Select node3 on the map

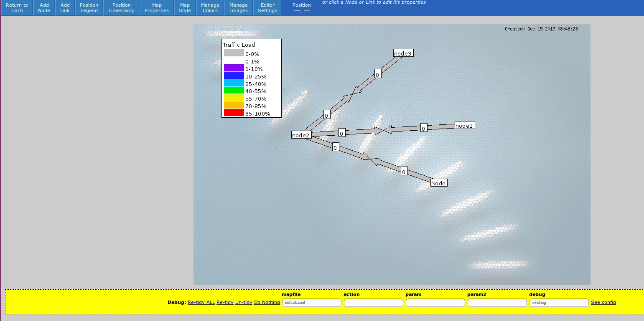tap(403, 53)
